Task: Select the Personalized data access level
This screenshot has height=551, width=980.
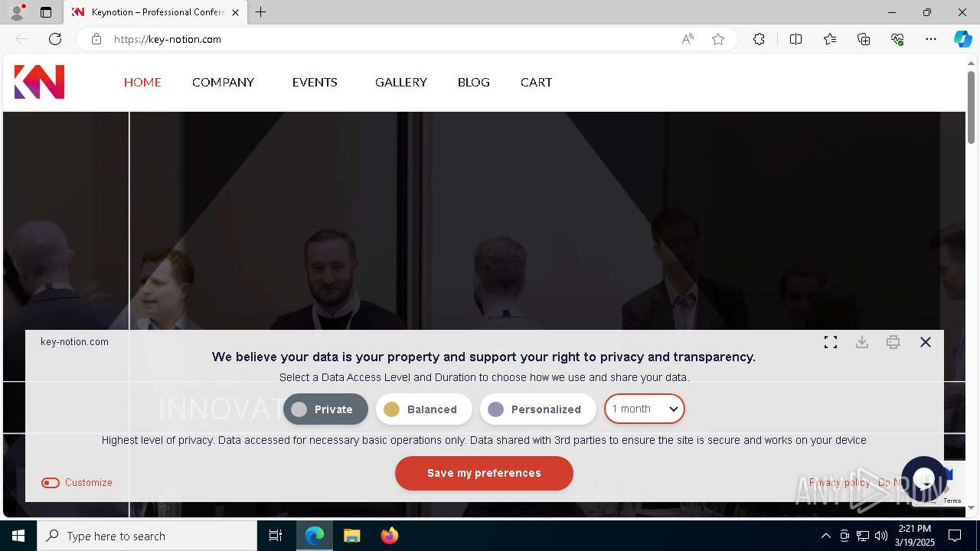Action: pyautogui.click(x=537, y=409)
